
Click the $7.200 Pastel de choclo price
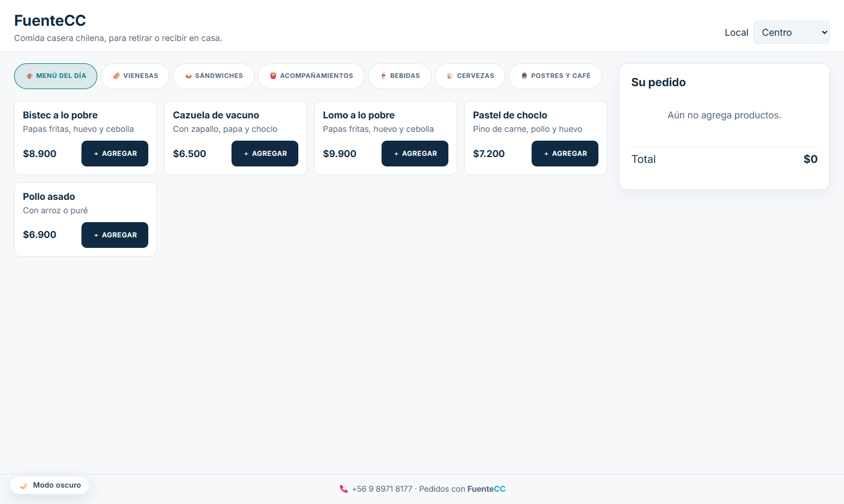[x=489, y=154]
